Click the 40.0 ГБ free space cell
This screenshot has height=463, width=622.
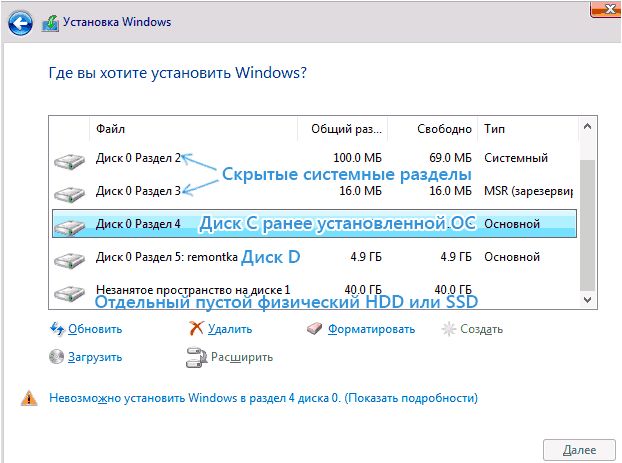point(453,290)
